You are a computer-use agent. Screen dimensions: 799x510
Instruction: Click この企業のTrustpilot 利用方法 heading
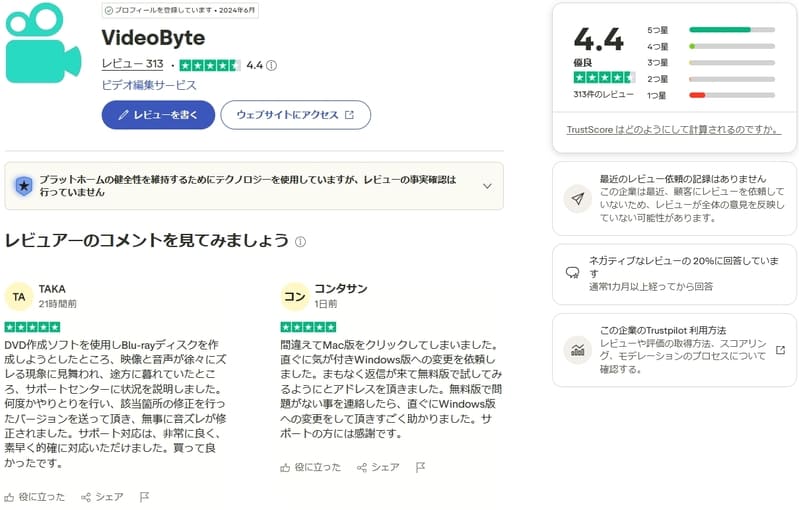tap(662, 330)
